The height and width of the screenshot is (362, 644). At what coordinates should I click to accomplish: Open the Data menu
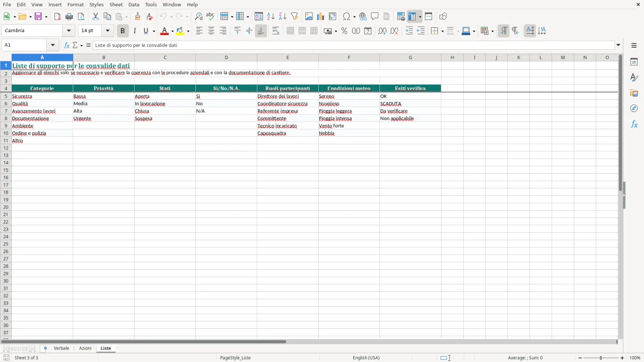(x=134, y=4)
